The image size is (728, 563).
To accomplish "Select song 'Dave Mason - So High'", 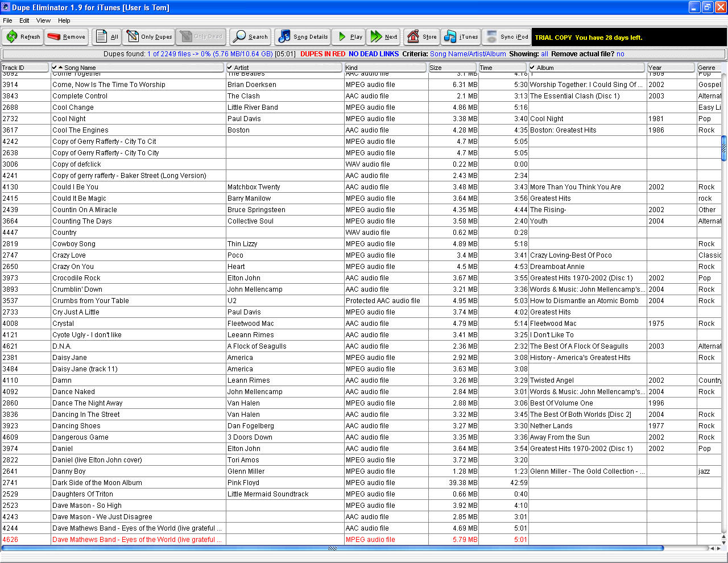I will point(87,506).
